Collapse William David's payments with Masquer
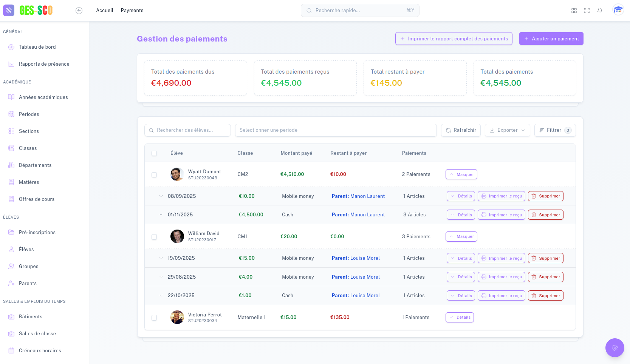The image size is (630, 364). (x=461, y=236)
